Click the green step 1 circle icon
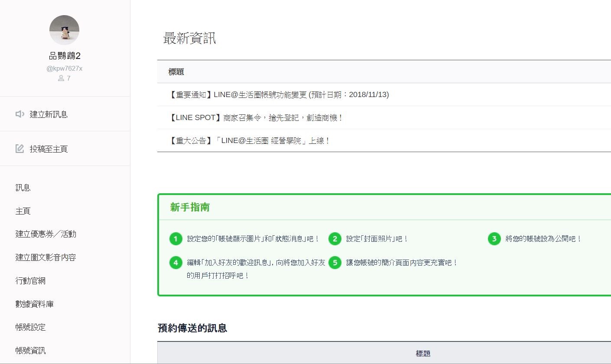The height and width of the screenshot is (364, 611). [x=175, y=239]
